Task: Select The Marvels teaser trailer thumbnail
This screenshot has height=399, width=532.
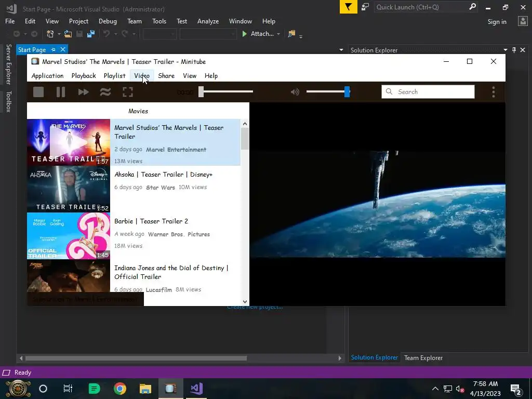Action: point(69,142)
